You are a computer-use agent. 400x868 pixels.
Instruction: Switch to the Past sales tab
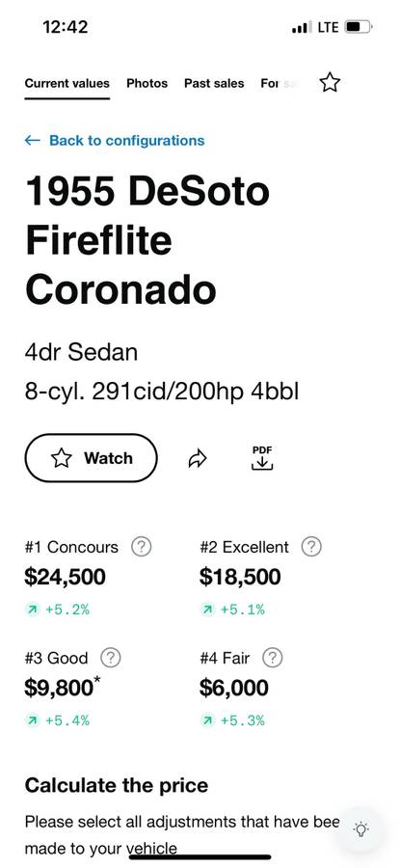click(x=214, y=84)
